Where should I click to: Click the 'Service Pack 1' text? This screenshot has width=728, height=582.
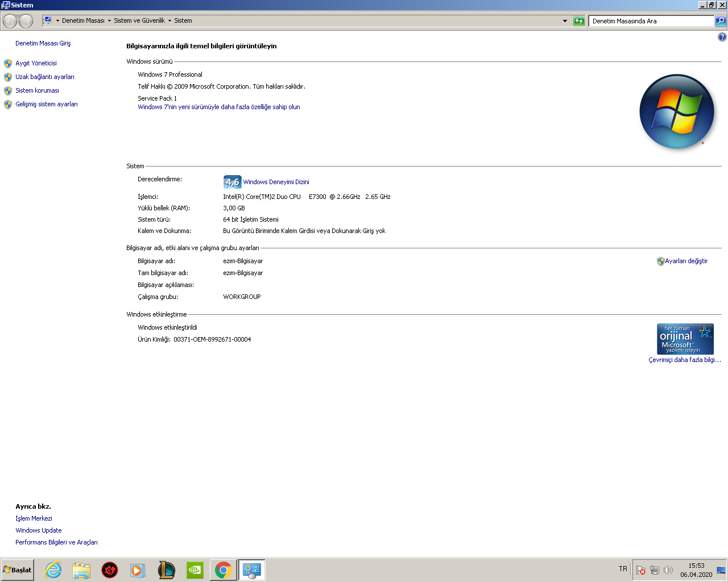(x=157, y=98)
